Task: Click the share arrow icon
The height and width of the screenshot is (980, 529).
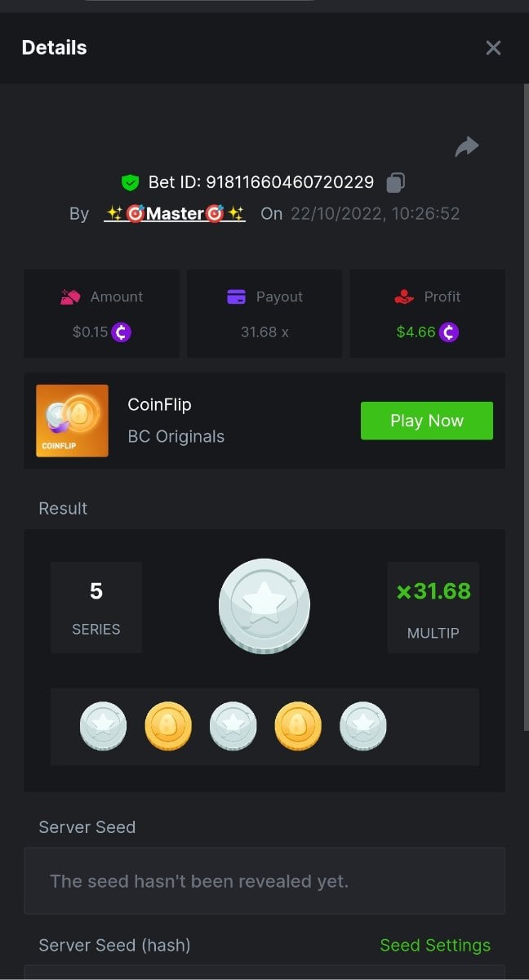Action: (466, 147)
